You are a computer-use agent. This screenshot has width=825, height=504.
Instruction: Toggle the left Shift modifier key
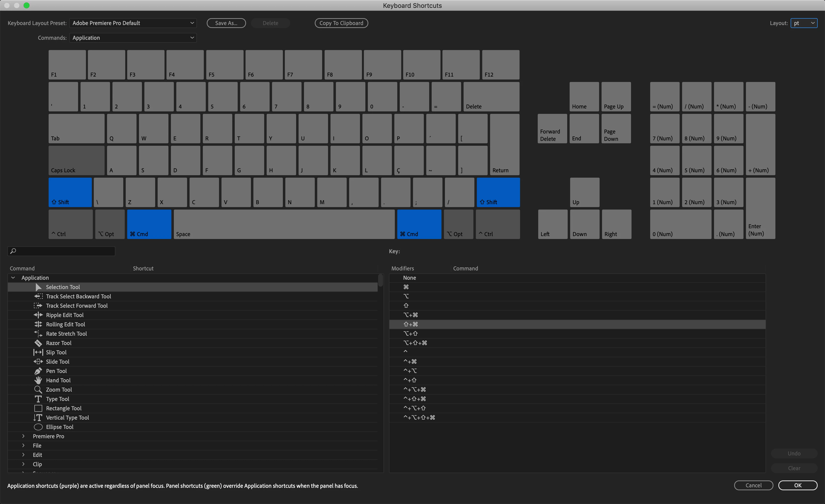coord(70,192)
